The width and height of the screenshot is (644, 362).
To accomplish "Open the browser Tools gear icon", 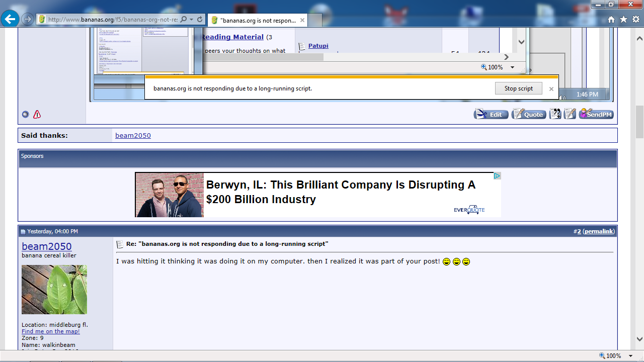I will pyautogui.click(x=635, y=19).
